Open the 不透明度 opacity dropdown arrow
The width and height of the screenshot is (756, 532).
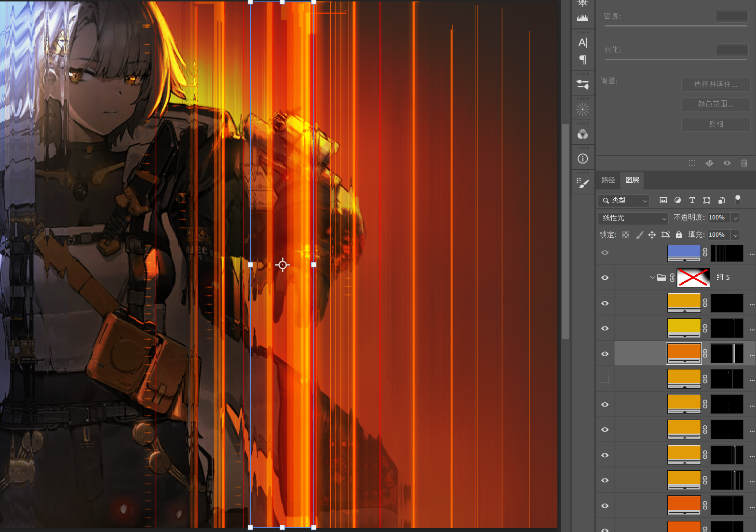(735, 218)
